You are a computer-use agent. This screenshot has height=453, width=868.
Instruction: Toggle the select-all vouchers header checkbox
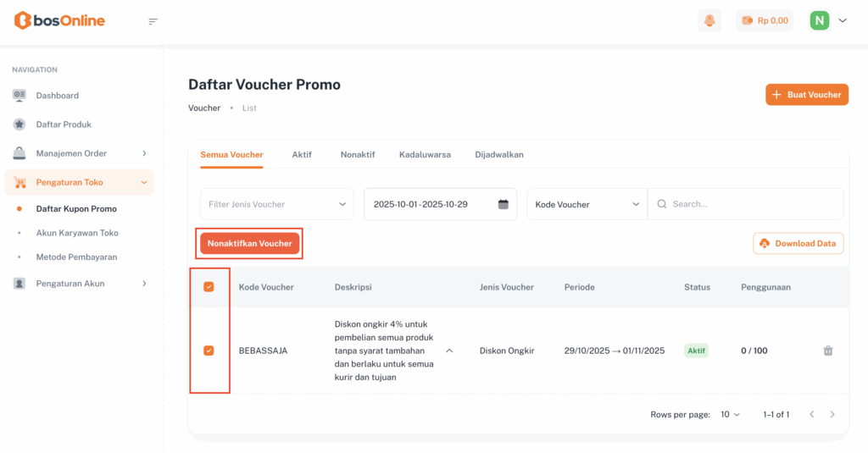[x=209, y=287]
